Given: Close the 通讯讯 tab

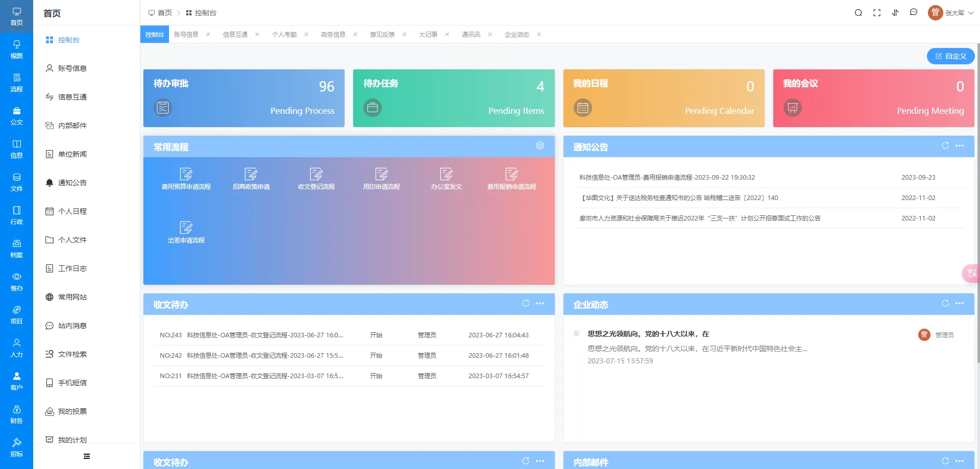Looking at the screenshot, I should [x=490, y=35].
